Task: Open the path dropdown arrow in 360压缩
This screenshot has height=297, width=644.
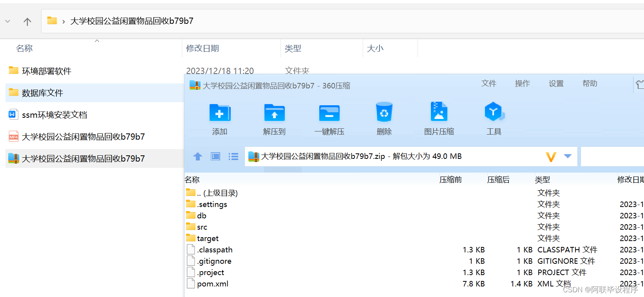Action: pos(568,156)
